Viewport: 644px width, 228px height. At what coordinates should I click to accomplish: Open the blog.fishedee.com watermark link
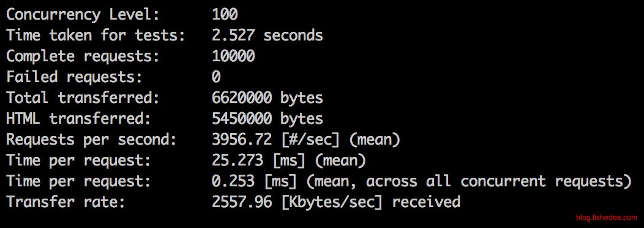coord(606,218)
